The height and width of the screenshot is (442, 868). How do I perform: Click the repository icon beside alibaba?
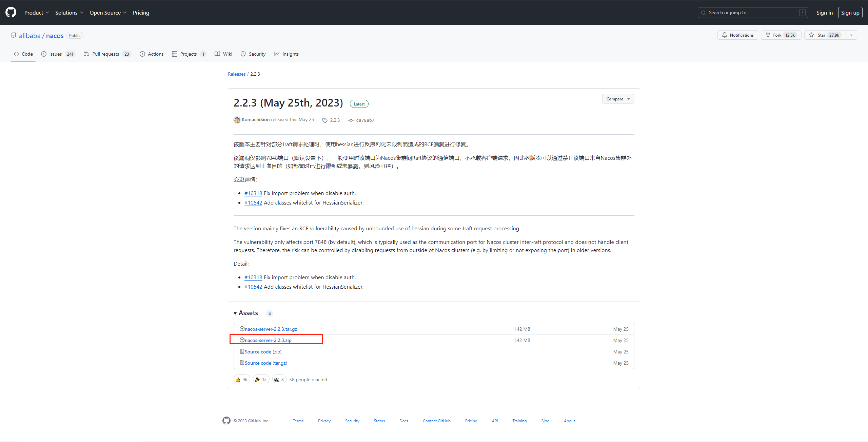coord(14,35)
